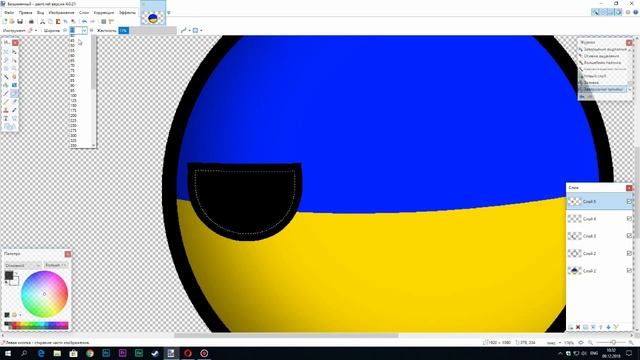The height and width of the screenshot is (360, 640).
Task: Click the Больше button in Colors window
Action: (56, 265)
